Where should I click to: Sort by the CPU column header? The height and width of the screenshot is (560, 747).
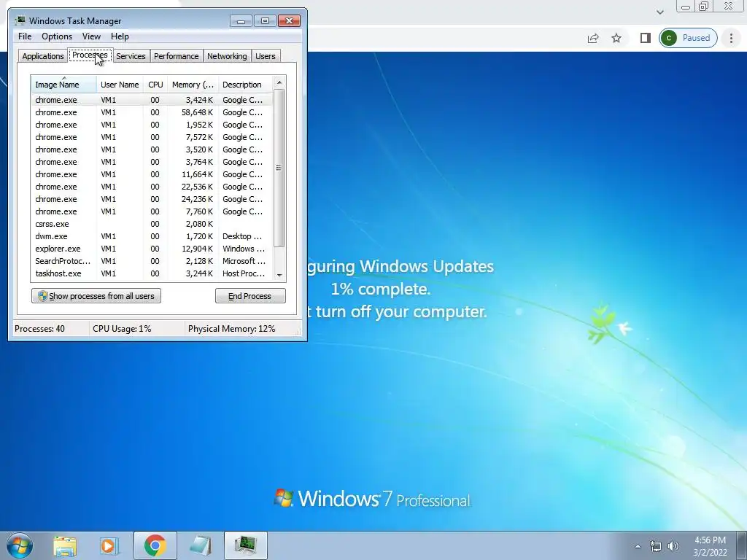(155, 85)
